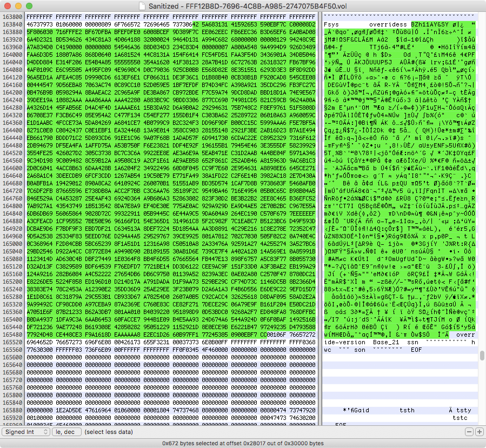
Task: Click 'tstc' in the text column
Action: click(x=460, y=418)
